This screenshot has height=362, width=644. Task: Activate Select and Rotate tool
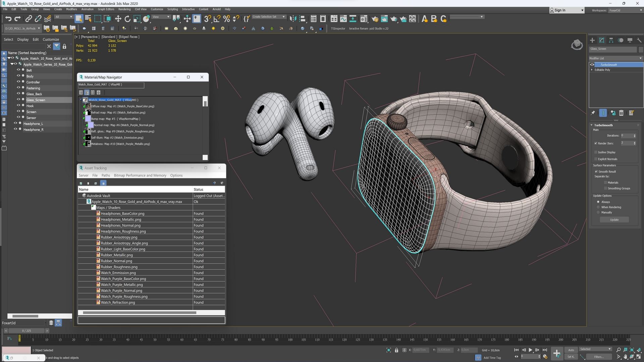[127, 19]
